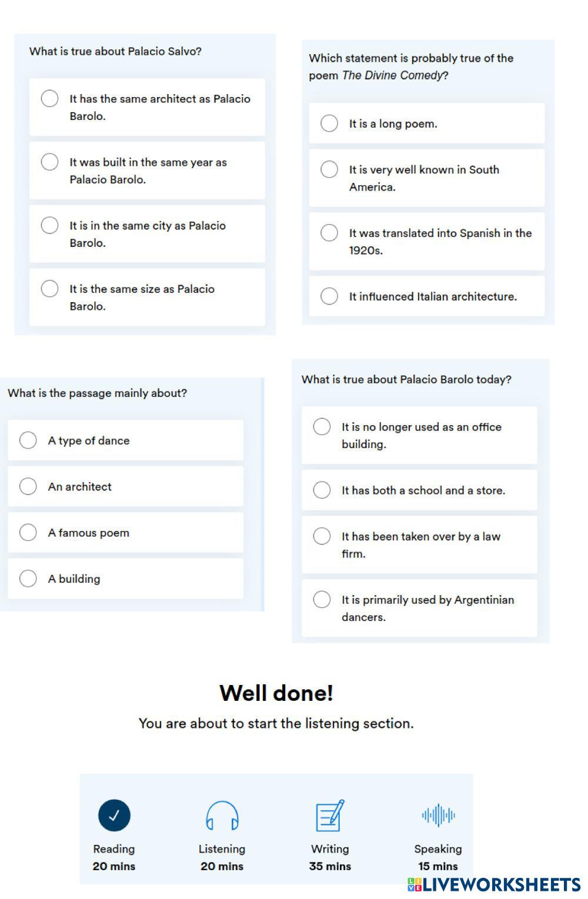The height and width of the screenshot is (899, 588).
Task: Pick 'A building' as main topic
Action: tap(28, 579)
